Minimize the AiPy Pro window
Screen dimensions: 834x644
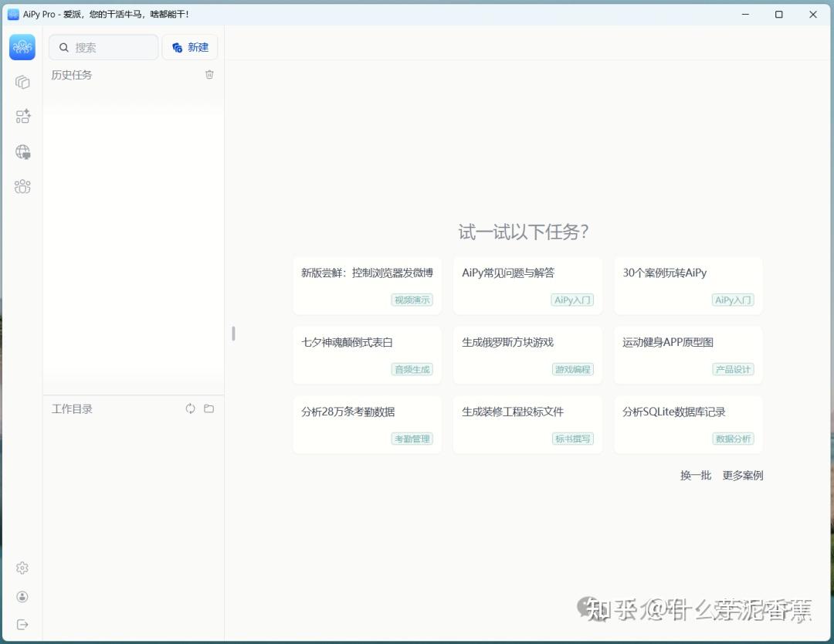click(745, 15)
